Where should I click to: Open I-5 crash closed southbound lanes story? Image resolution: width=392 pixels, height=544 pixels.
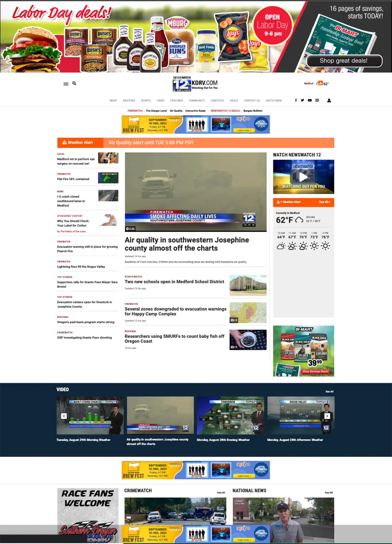[x=71, y=201]
